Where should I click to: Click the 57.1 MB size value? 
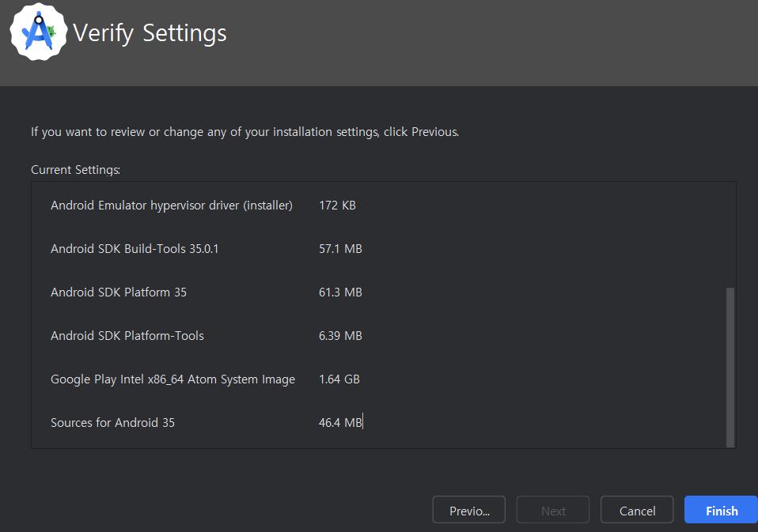click(x=340, y=249)
